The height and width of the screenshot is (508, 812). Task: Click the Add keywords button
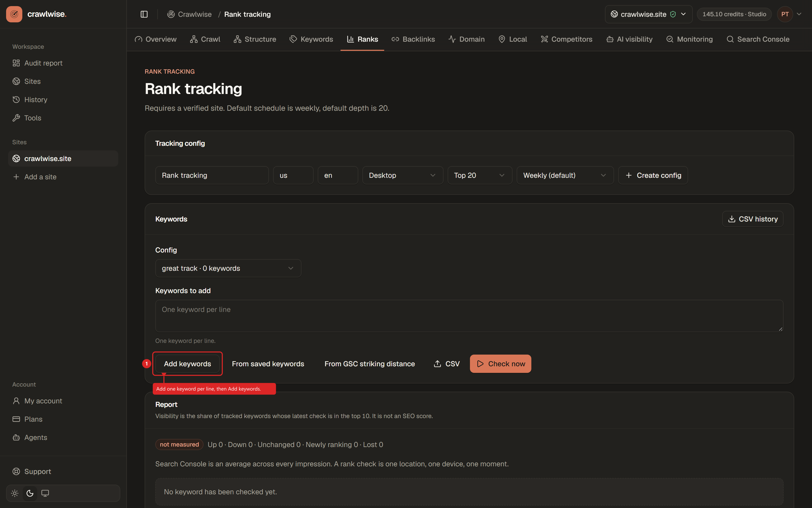188,364
